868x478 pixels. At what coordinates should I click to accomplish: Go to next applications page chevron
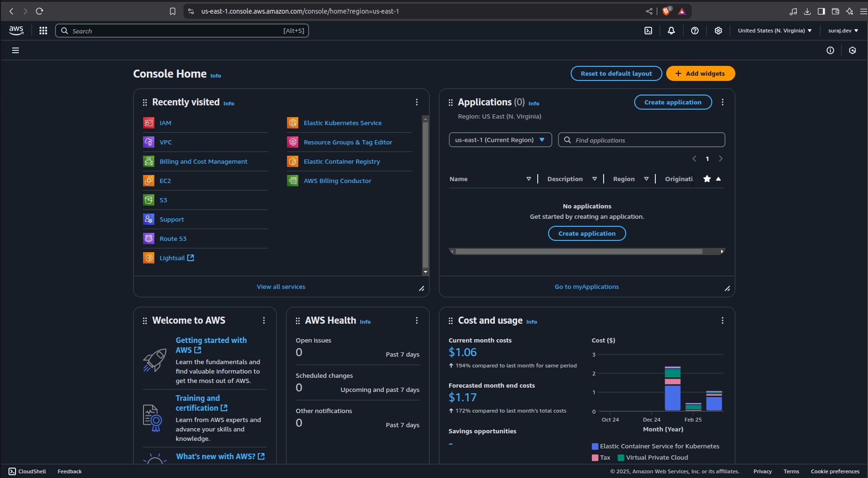pos(721,159)
